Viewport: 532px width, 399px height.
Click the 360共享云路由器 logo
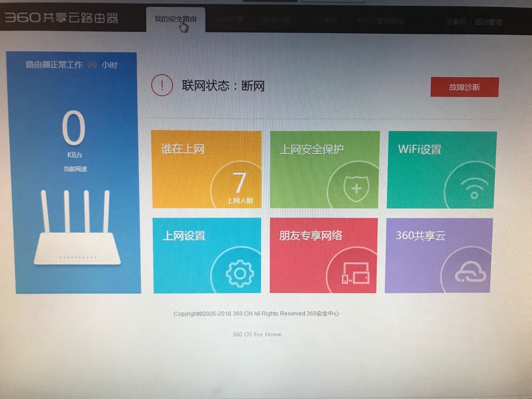(x=61, y=17)
